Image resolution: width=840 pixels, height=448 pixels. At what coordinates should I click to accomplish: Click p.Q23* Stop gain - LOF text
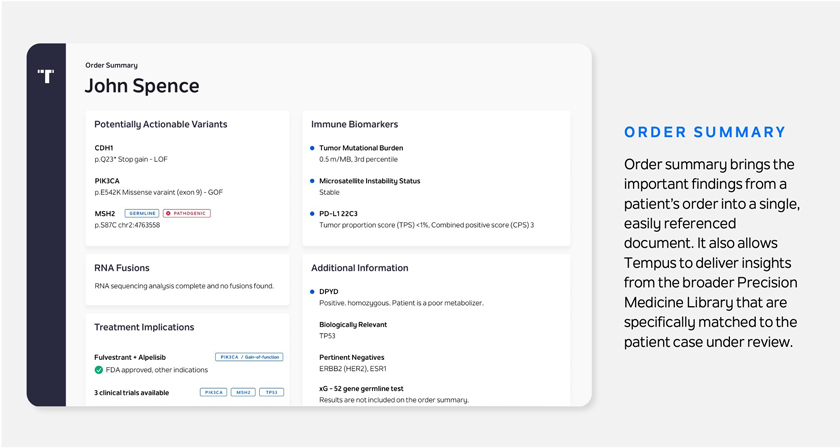tap(131, 159)
